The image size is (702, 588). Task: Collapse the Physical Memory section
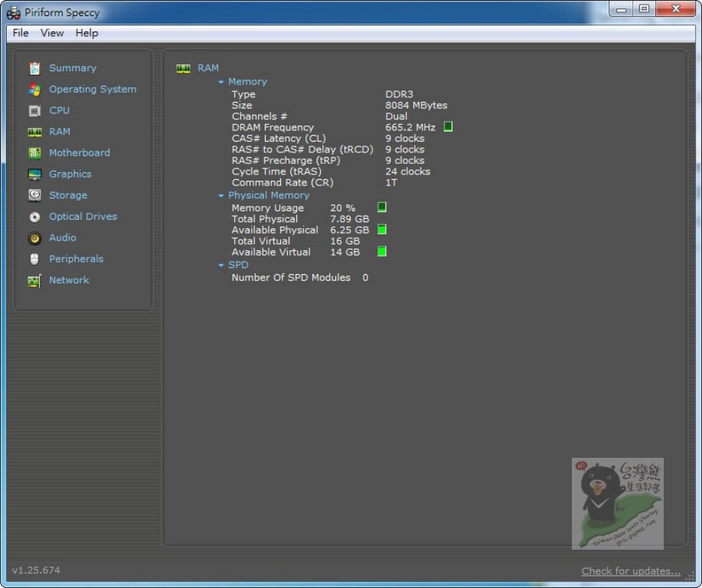[221, 196]
